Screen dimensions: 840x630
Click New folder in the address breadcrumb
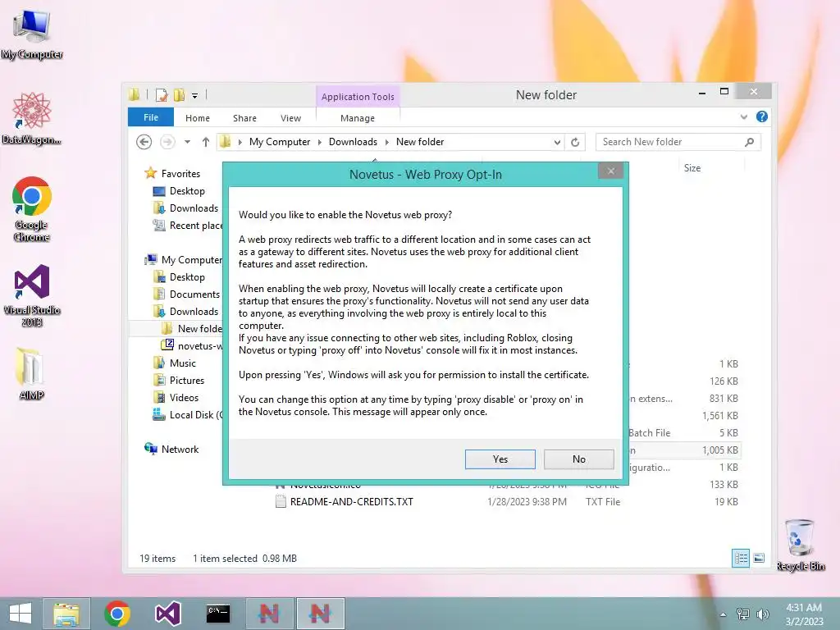pos(420,142)
